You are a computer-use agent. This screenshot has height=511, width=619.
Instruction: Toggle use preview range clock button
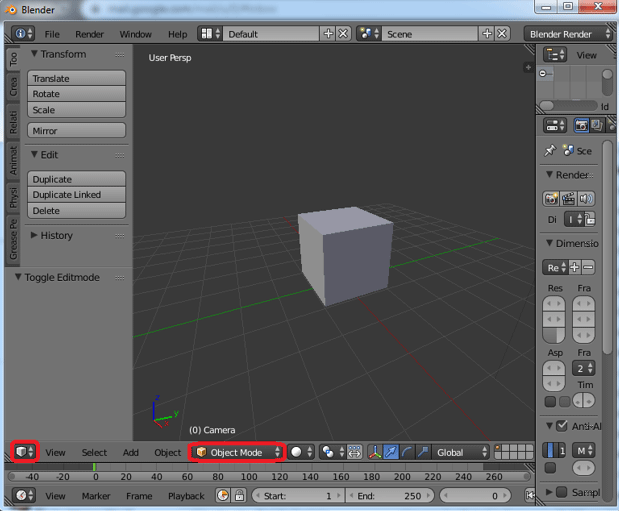click(x=223, y=495)
